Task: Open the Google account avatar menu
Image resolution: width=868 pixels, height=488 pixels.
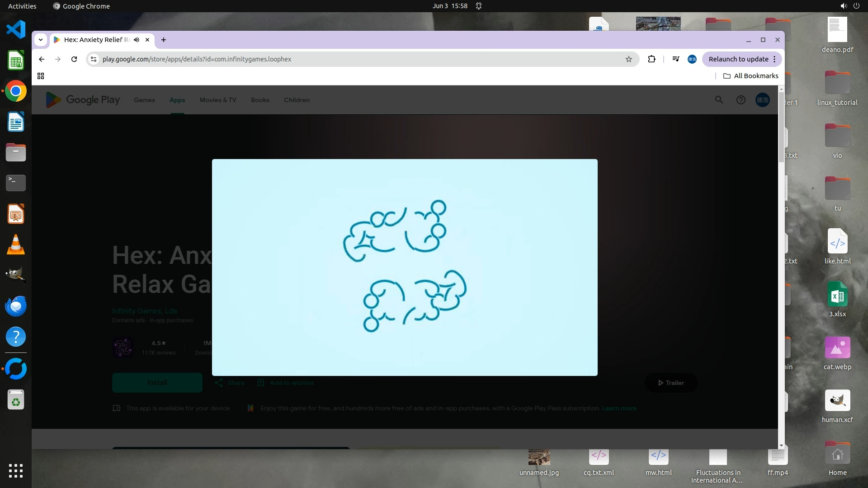Action: pyautogui.click(x=762, y=100)
